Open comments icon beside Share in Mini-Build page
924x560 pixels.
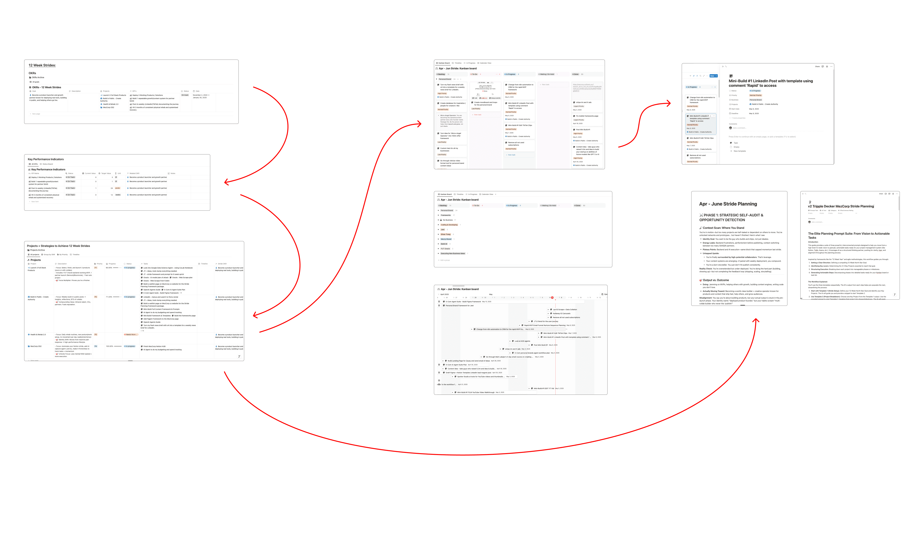click(823, 66)
